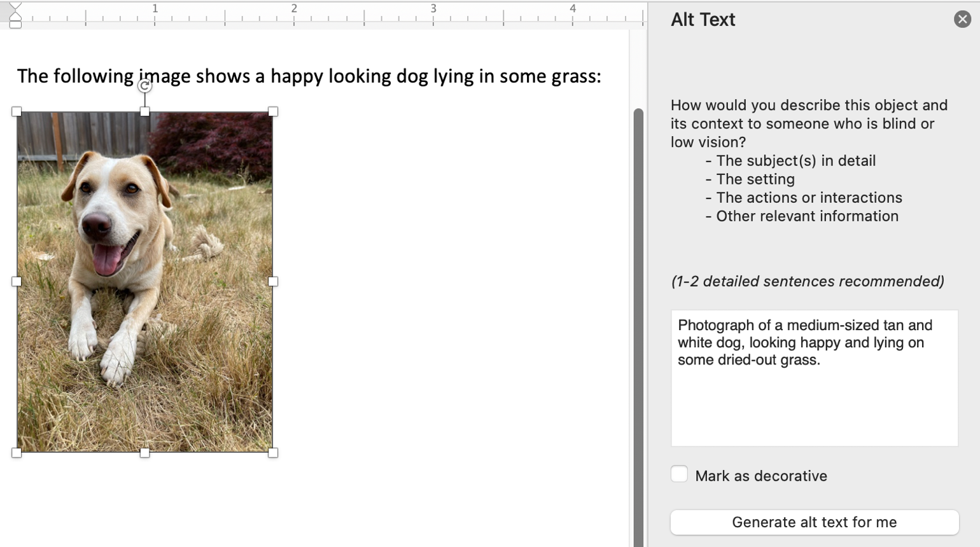The width and height of the screenshot is (980, 547).
Task: Click the top-right corner sizing handle
Action: pos(274,111)
